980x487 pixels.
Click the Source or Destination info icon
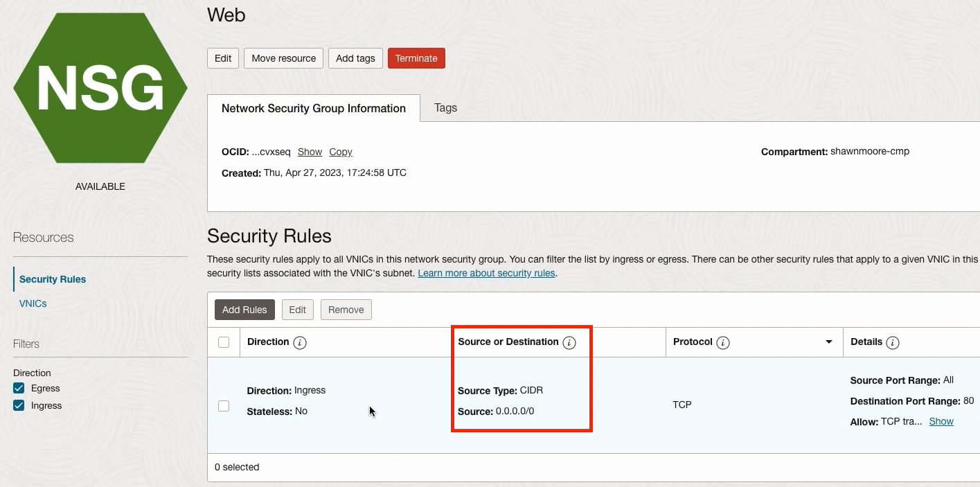pos(569,343)
